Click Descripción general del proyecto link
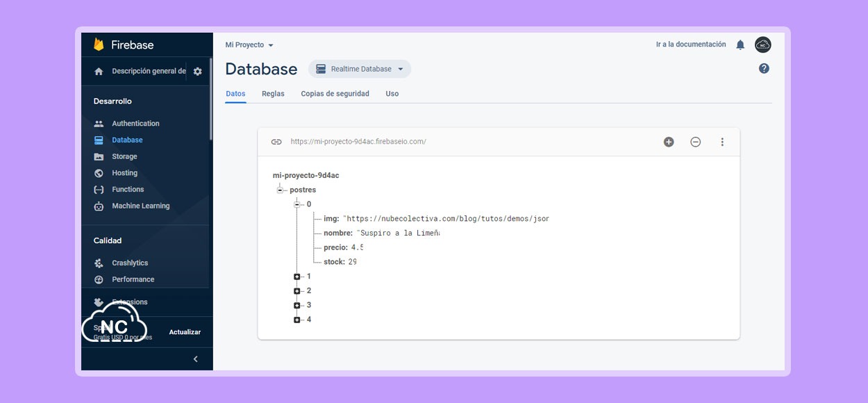868x403 pixels. [149, 71]
